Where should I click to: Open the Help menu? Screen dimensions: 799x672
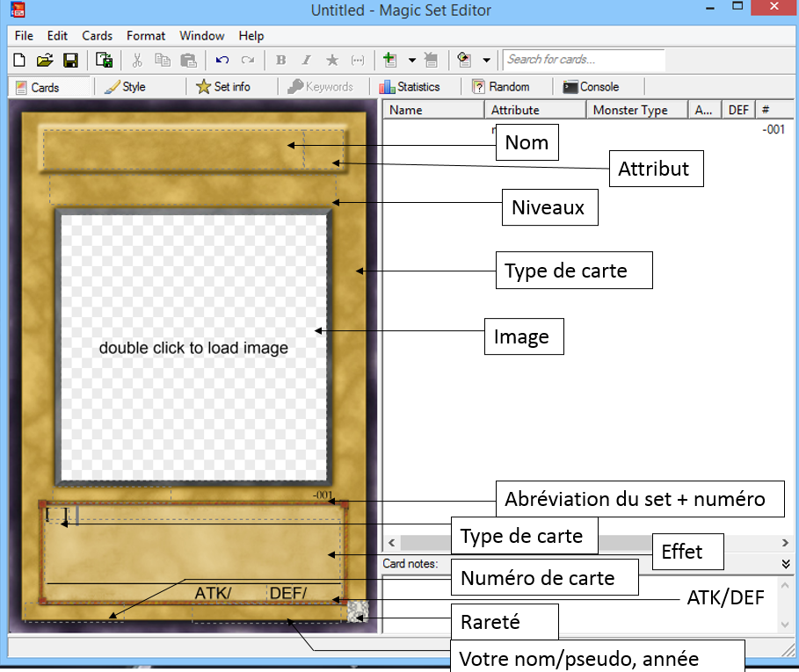(251, 36)
